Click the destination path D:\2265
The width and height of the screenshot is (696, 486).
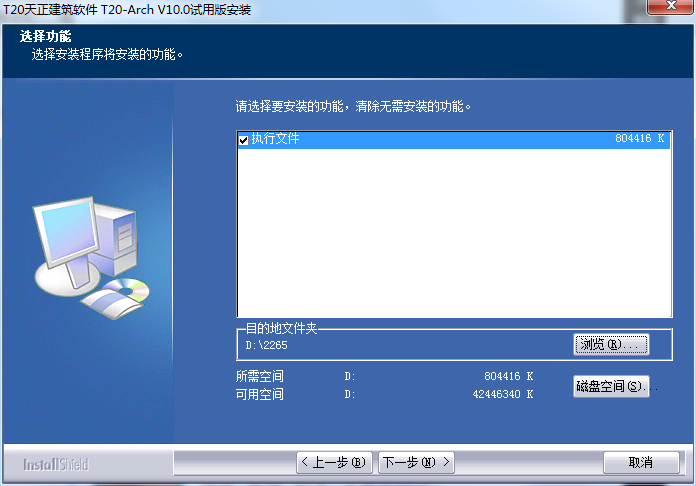click(x=265, y=345)
